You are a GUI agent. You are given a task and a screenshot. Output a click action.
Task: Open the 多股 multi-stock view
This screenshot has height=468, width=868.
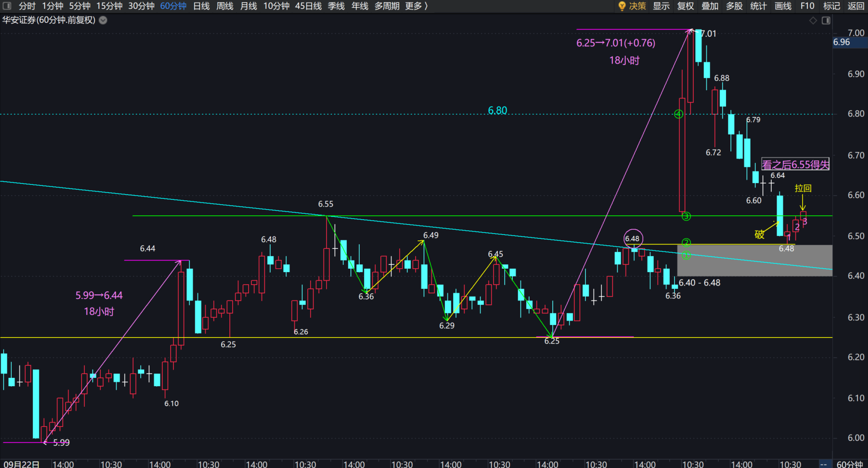(734, 6)
